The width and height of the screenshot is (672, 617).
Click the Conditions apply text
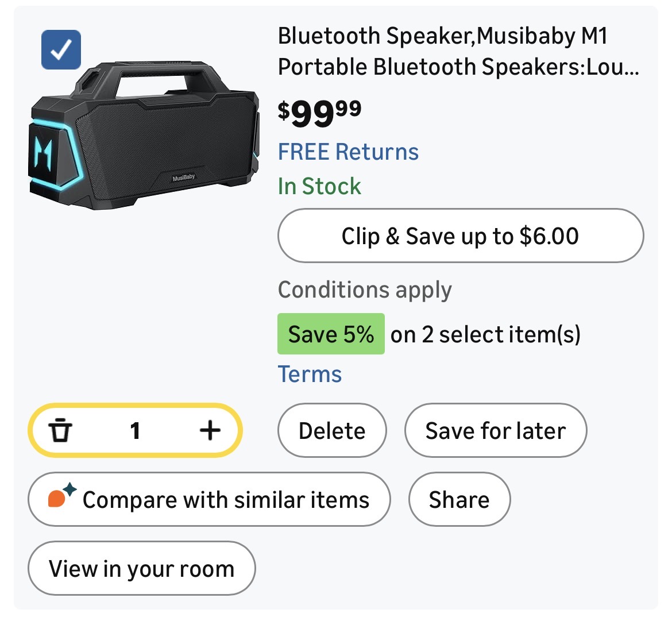pos(365,290)
